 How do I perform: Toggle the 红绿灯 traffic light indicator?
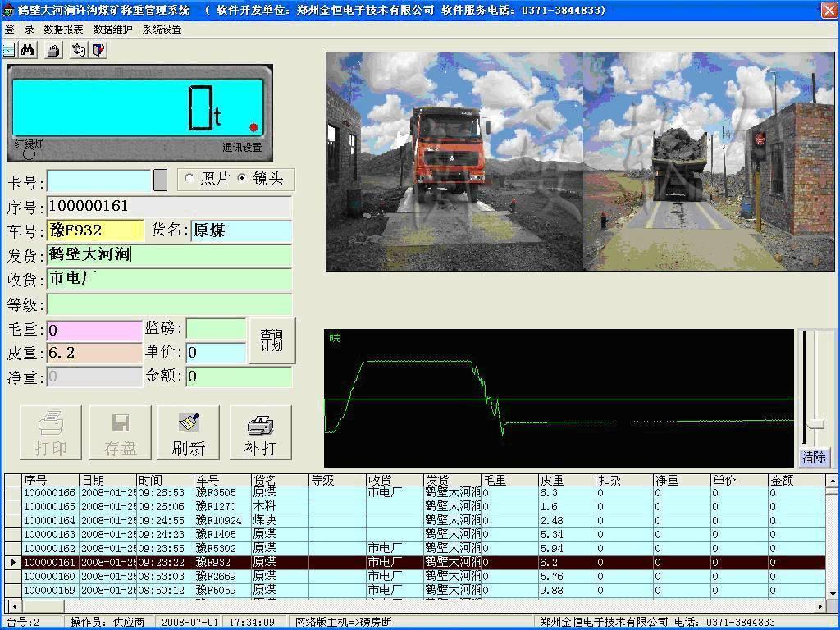30,154
